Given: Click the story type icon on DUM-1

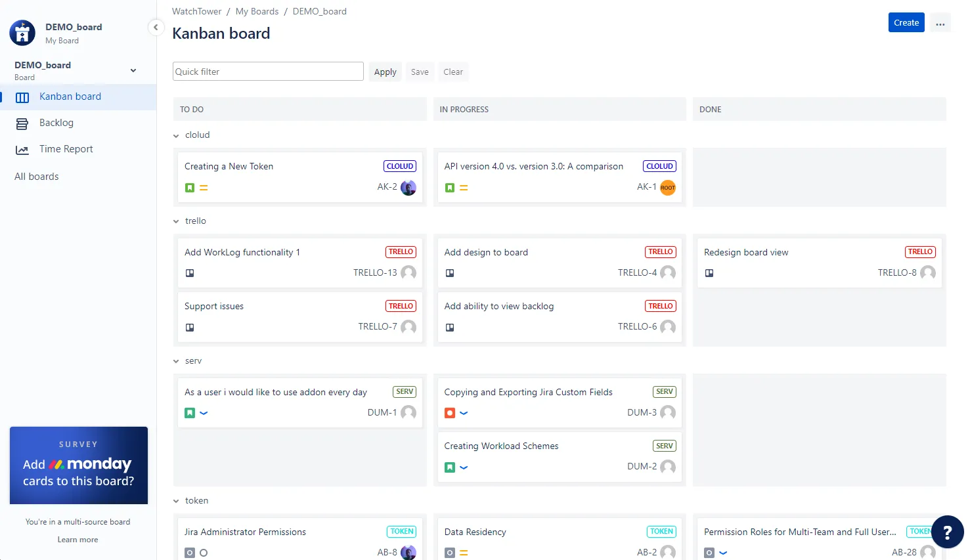Looking at the screenshot, I should click(190, 413).
